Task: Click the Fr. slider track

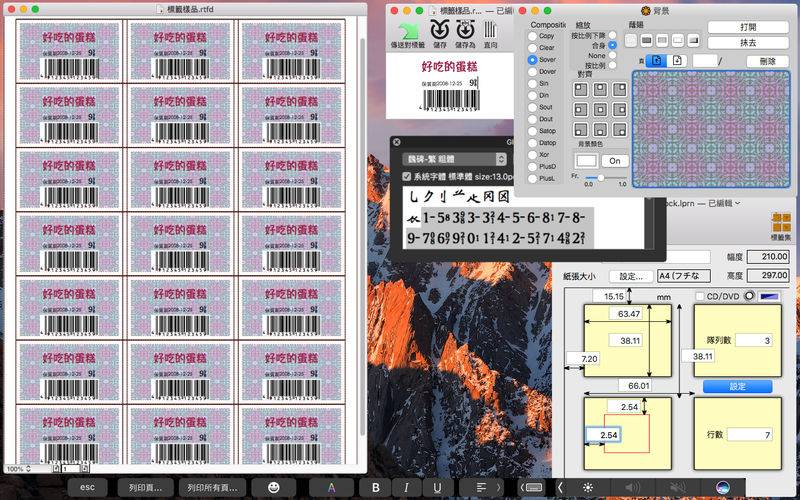Action: [x=605, y=178]
